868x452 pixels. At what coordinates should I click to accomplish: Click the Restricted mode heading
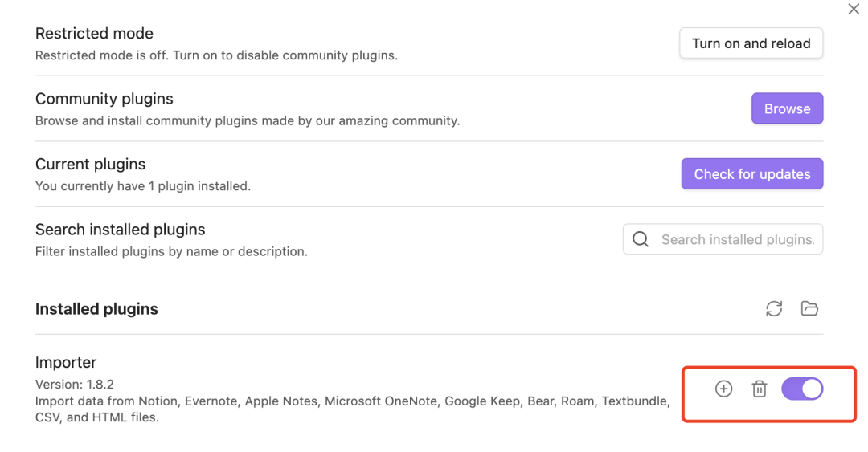[x=94, y=34]
